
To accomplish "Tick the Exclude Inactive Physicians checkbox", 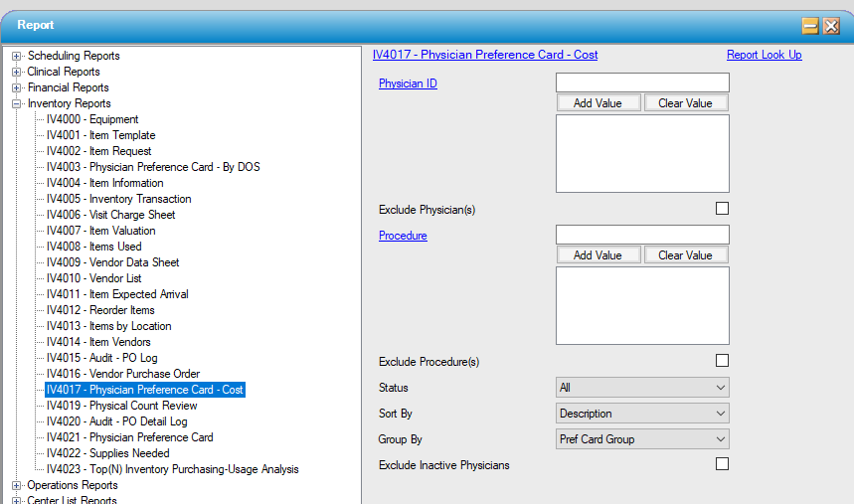I will [x=722, y=464].
